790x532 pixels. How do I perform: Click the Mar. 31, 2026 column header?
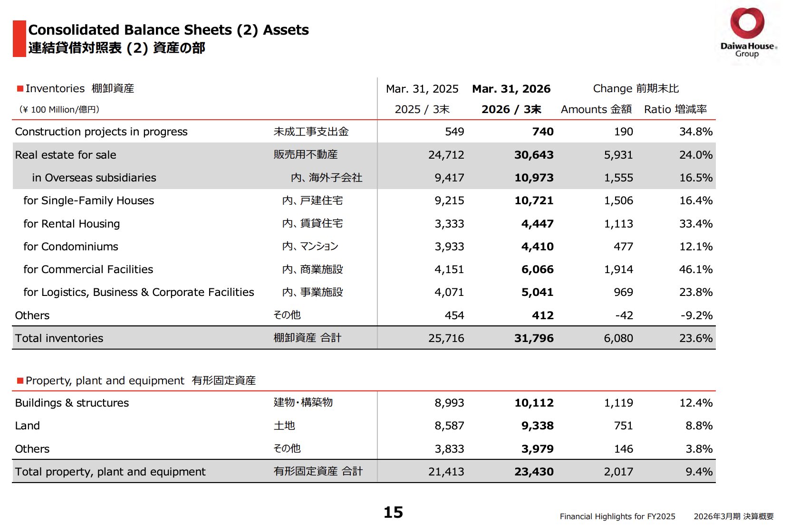point(511,89)
